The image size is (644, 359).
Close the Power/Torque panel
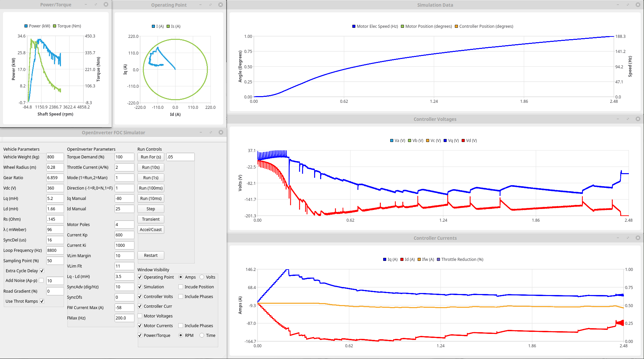coord(106,5)
